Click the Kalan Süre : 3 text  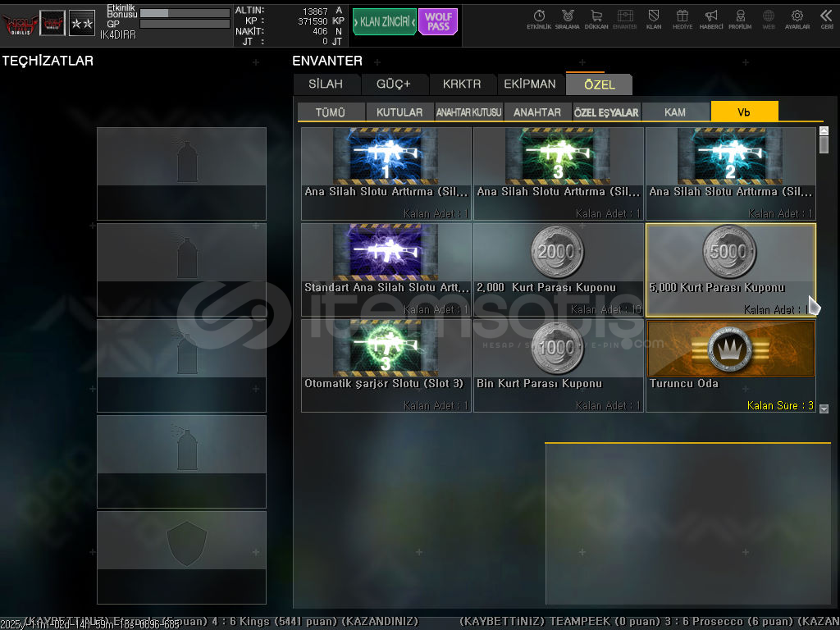click(780, 405)
